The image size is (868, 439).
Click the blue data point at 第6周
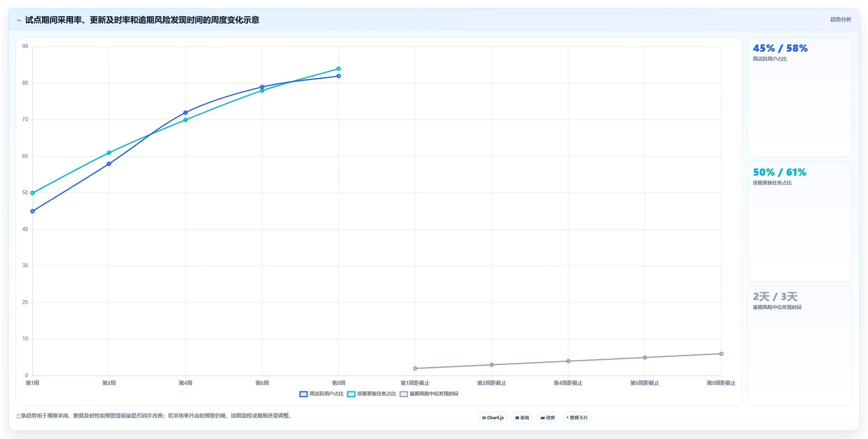coord(262,87)
